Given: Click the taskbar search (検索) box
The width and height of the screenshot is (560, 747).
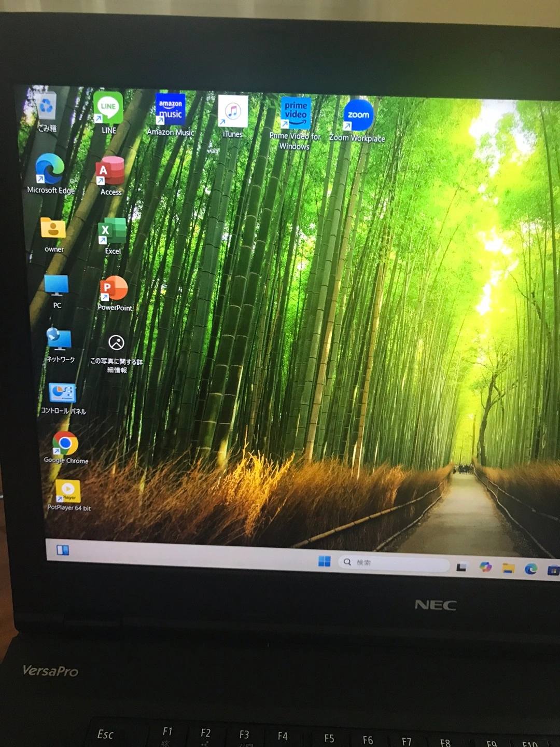Looking at the screenshot, I should pyautogui.click(x=394, y=563).
